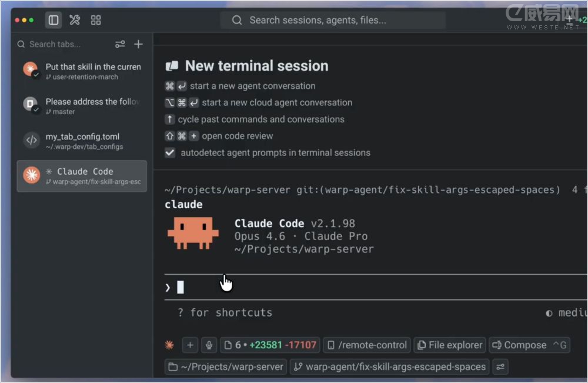The width and height of the screenshot is (588, 383).
Task: Click the orange Claude star icon in toolbar
Action: [169, 345]
